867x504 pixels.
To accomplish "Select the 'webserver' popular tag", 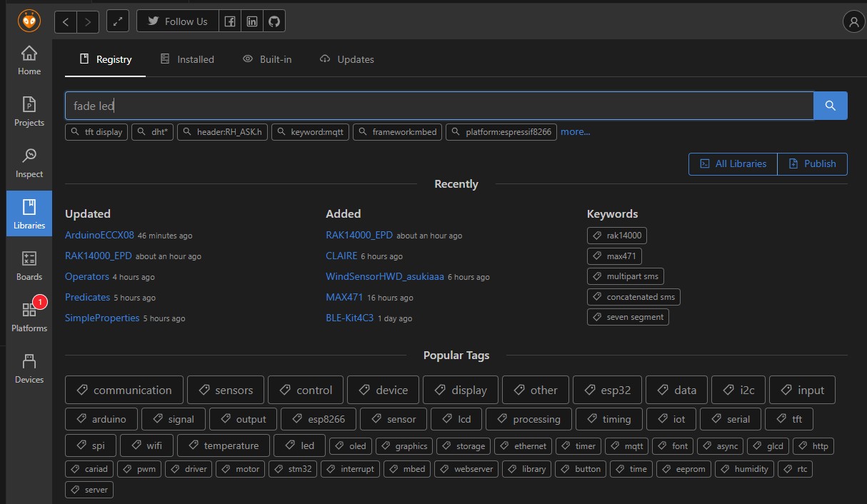I will click(x=466, y=469).
